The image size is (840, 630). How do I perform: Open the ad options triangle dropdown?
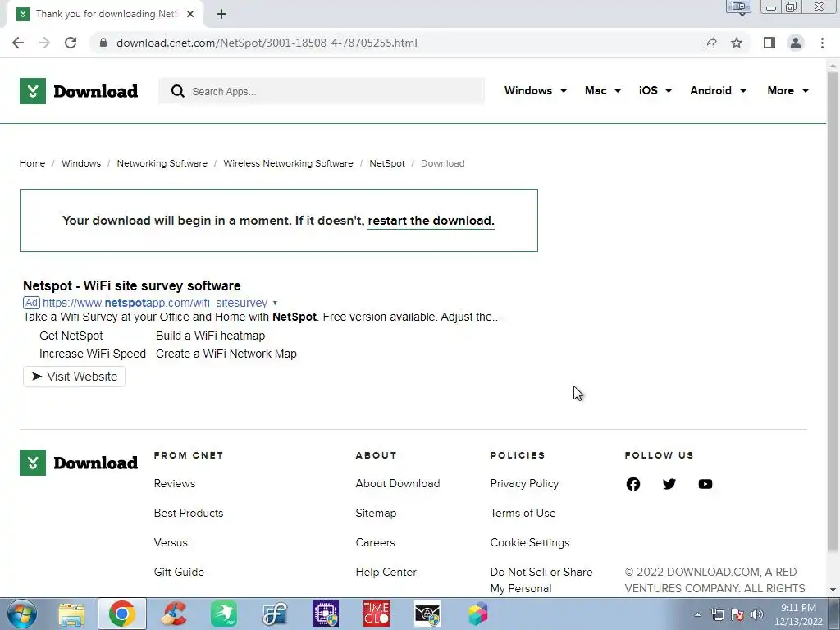click(x=275, y=304)
